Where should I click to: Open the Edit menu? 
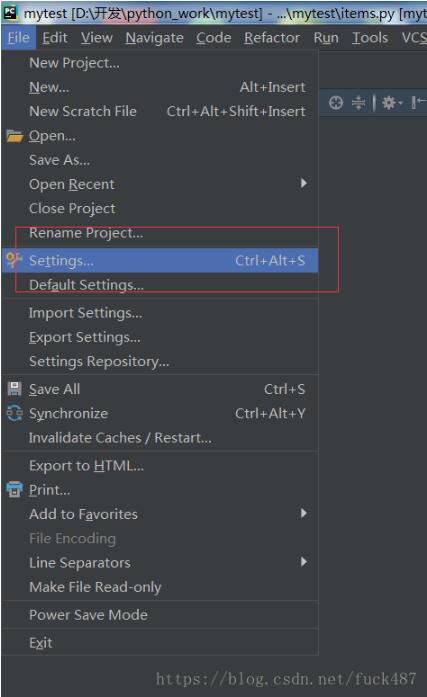[x=55, y=38]
